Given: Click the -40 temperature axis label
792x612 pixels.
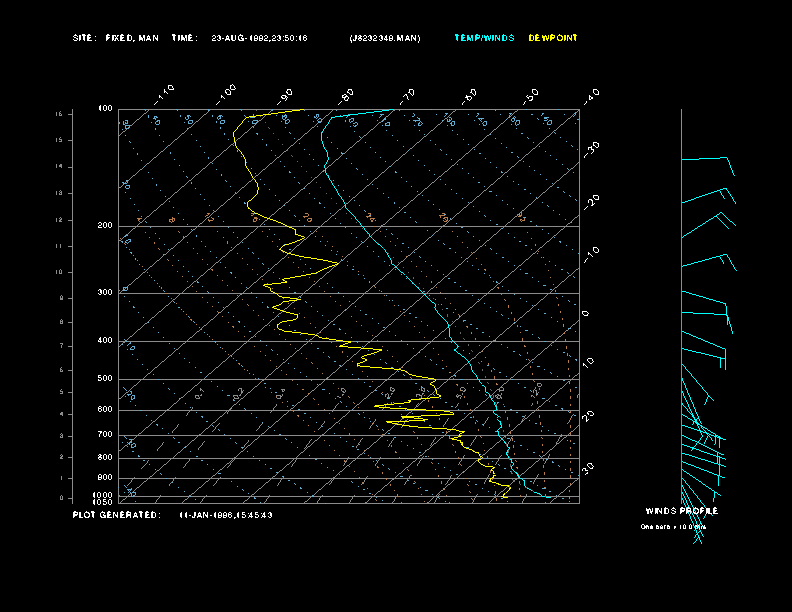Looking at the screenshot, I should tap(591, 95).
